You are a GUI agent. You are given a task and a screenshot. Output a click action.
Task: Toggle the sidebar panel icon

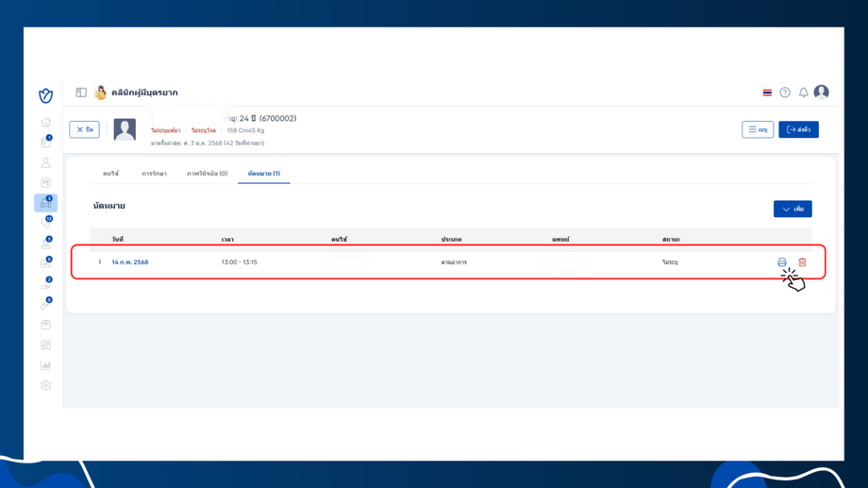81,93
